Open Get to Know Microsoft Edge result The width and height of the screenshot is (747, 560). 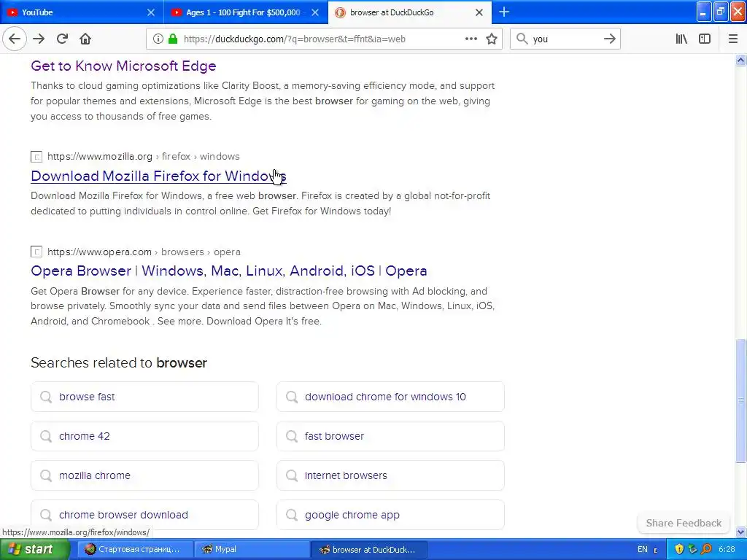[123, 66]
